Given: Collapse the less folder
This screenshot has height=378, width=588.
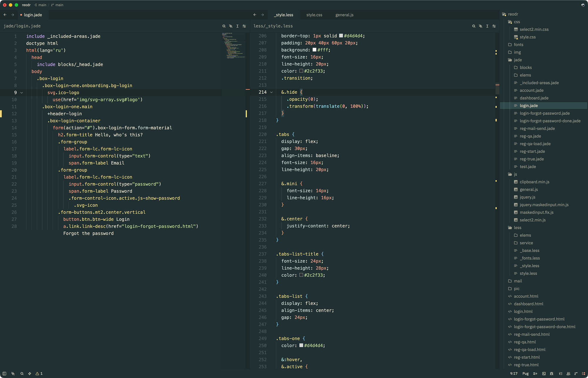Looking at the screenshot, I should (x=515, y=228).
